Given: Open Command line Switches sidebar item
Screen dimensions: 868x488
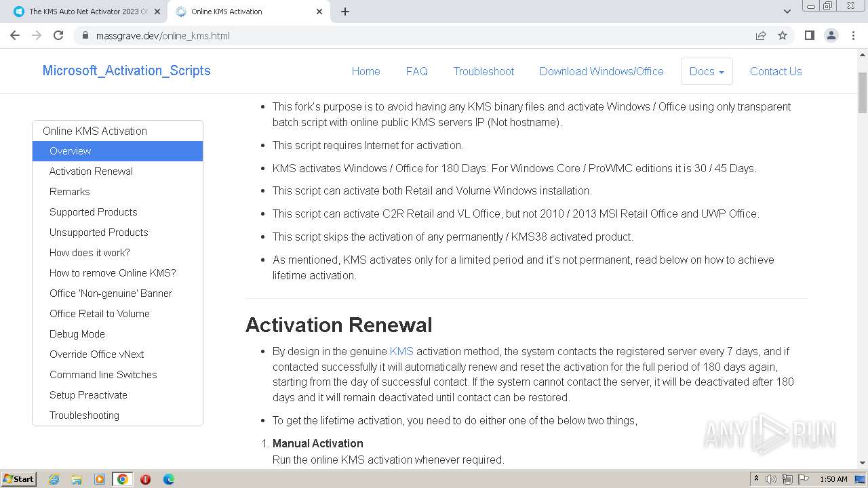Looking at the screenshot, I should point(117,375).
